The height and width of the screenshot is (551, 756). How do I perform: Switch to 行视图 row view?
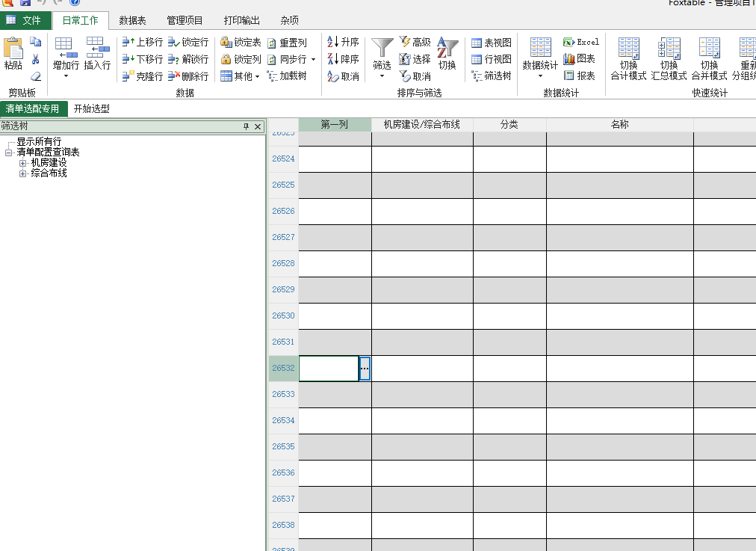491,59
